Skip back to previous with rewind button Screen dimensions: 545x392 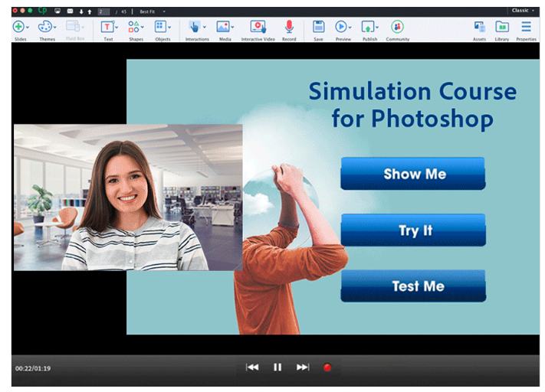point(252,367)
